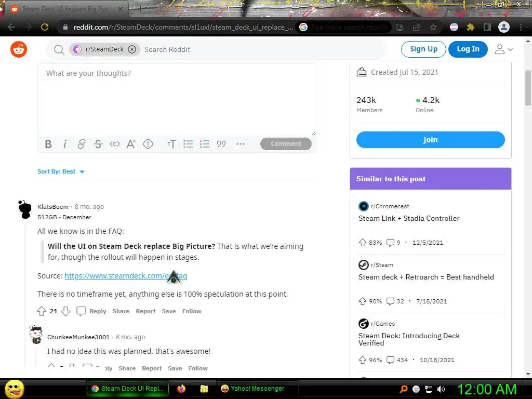This screenshot has width=532, height=399.
Task: Click the page vertical scrollbar thumb
Action: pos(528,88)
